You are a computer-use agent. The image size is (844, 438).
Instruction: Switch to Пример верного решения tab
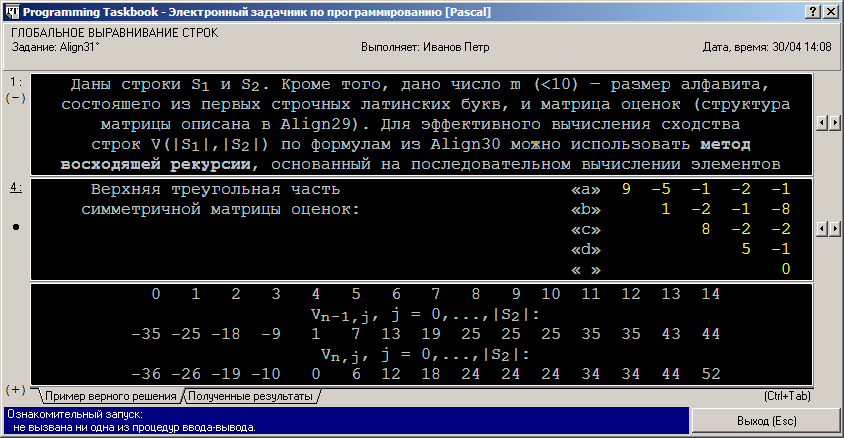110,396
